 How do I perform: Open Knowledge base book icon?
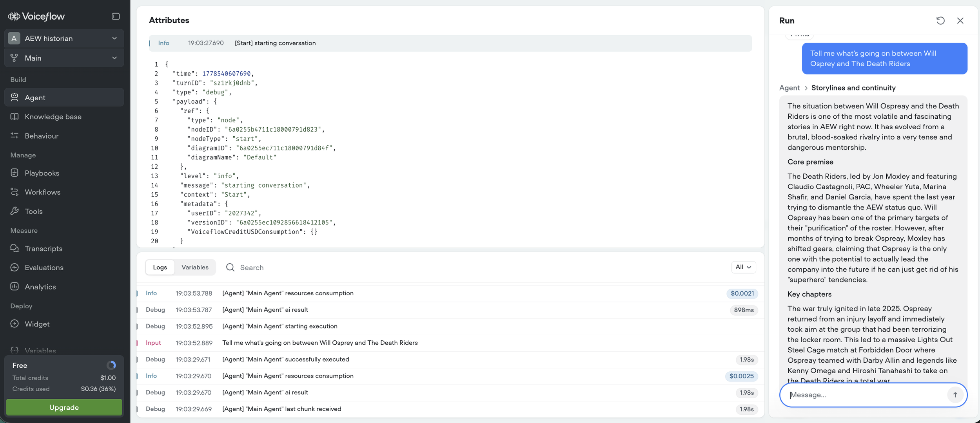[15, 116]
